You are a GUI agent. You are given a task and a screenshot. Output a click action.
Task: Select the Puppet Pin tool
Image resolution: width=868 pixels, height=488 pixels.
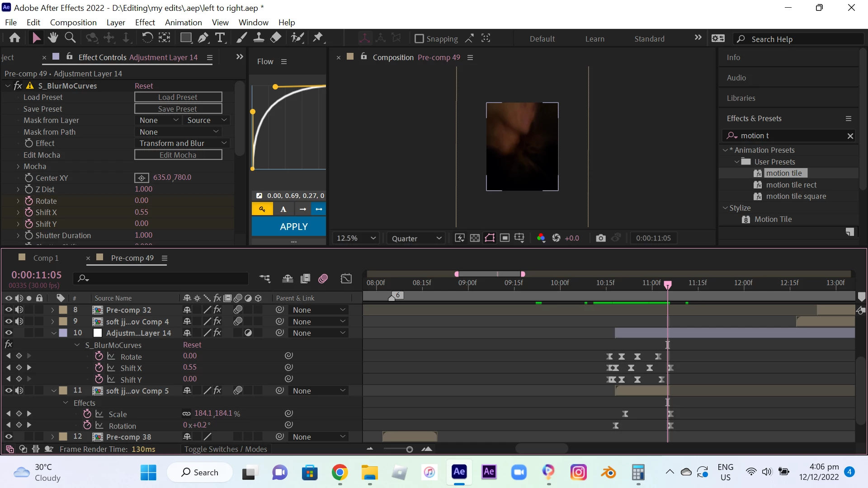click(318, 38)
